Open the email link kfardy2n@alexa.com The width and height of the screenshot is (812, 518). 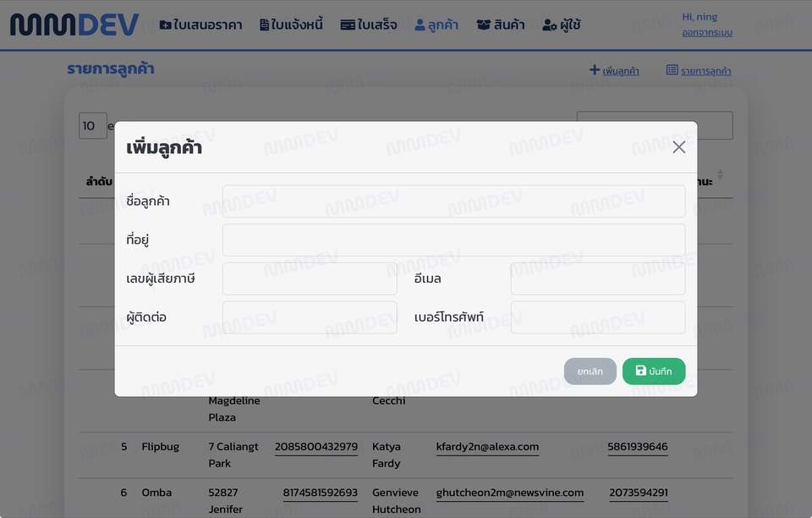coord(487,446)
